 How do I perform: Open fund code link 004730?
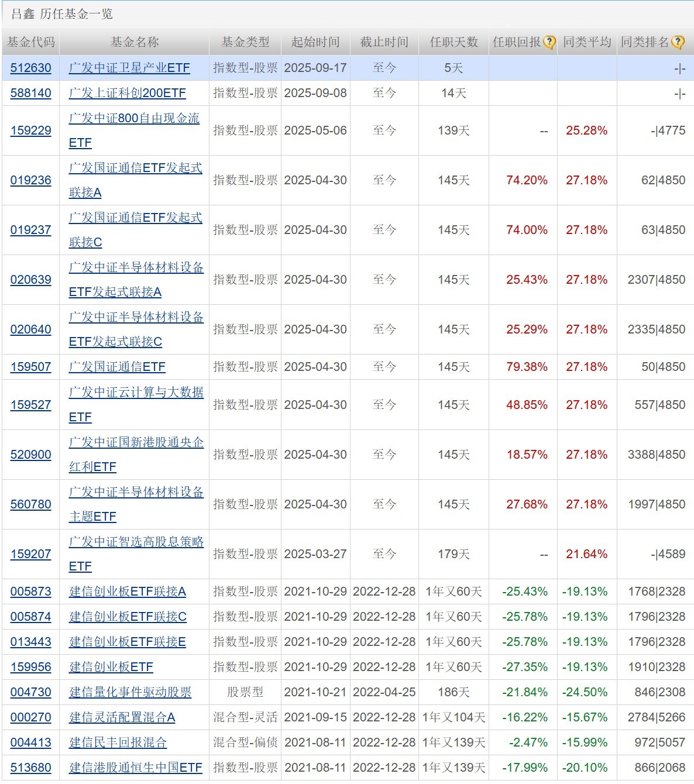coord(31,692)
